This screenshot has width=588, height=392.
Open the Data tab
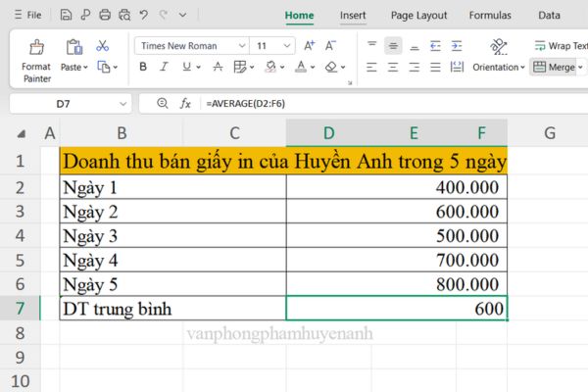pyautogui.click(x=549, y=16)
